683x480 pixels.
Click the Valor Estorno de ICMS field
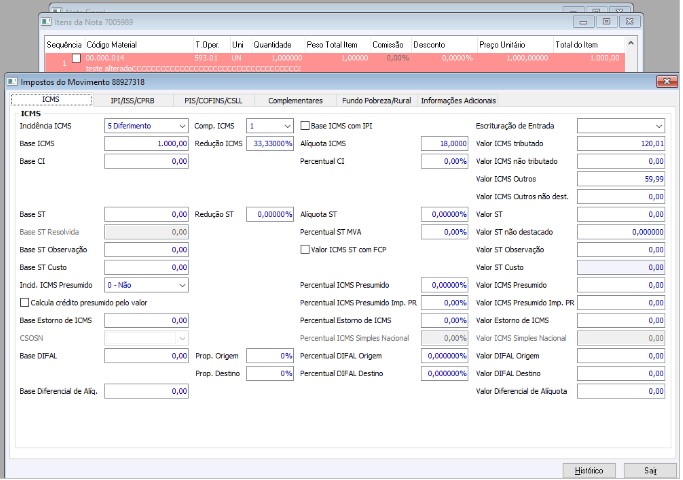coord(621,321)
